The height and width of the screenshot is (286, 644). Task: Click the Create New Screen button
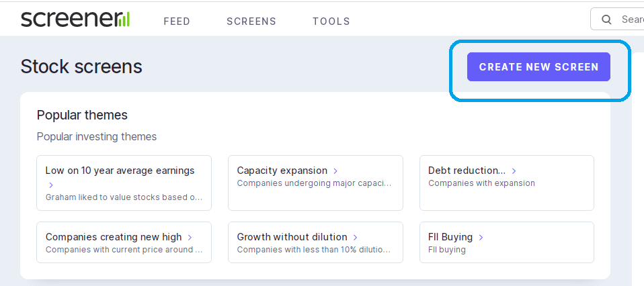pyautogui.click(x=538, y=67)
